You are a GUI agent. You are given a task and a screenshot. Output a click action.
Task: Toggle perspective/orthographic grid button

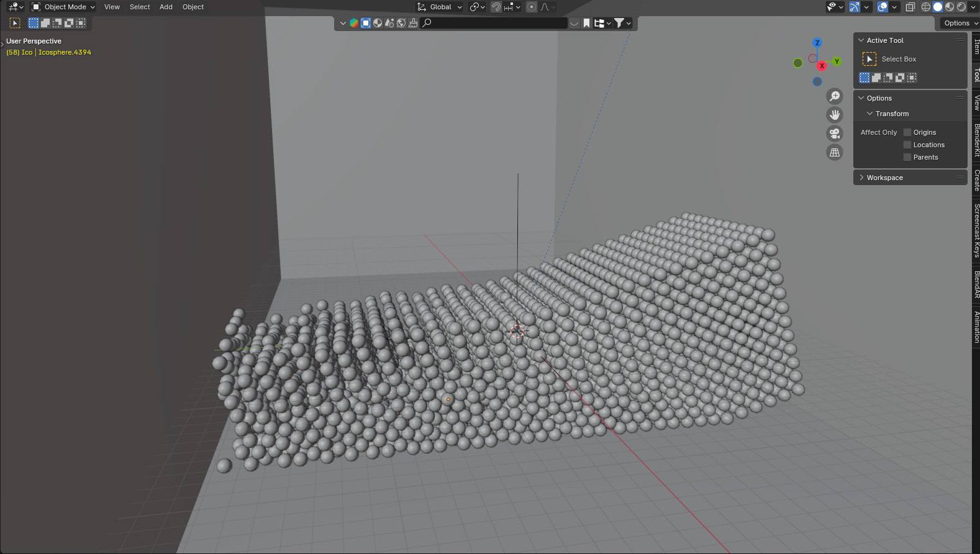(x=835, y=152)
